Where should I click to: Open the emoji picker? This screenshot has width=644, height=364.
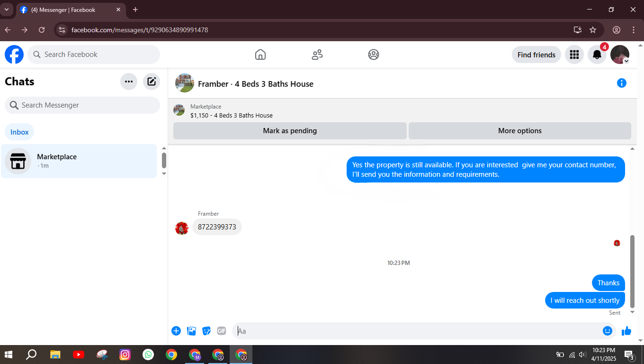click(608, 331)
